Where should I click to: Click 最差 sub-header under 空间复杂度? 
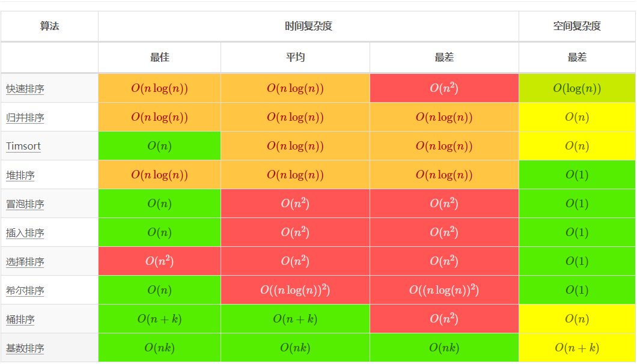pos(577,58)
